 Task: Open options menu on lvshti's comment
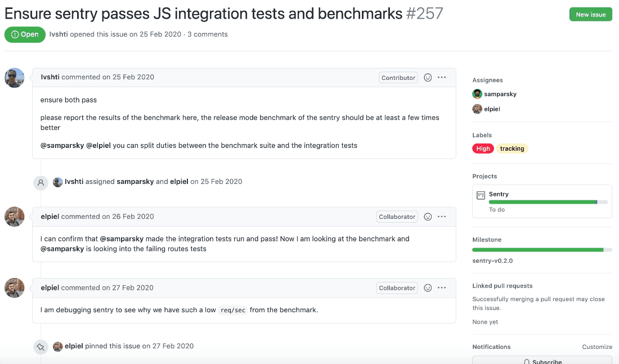click(x=442, y=78)
